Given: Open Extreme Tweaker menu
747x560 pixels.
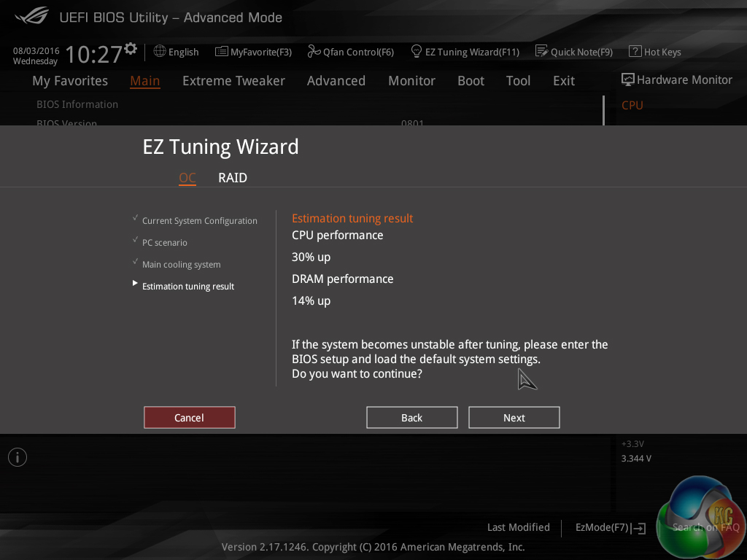Looking at the screenshot, I should (x=233, y=81).
